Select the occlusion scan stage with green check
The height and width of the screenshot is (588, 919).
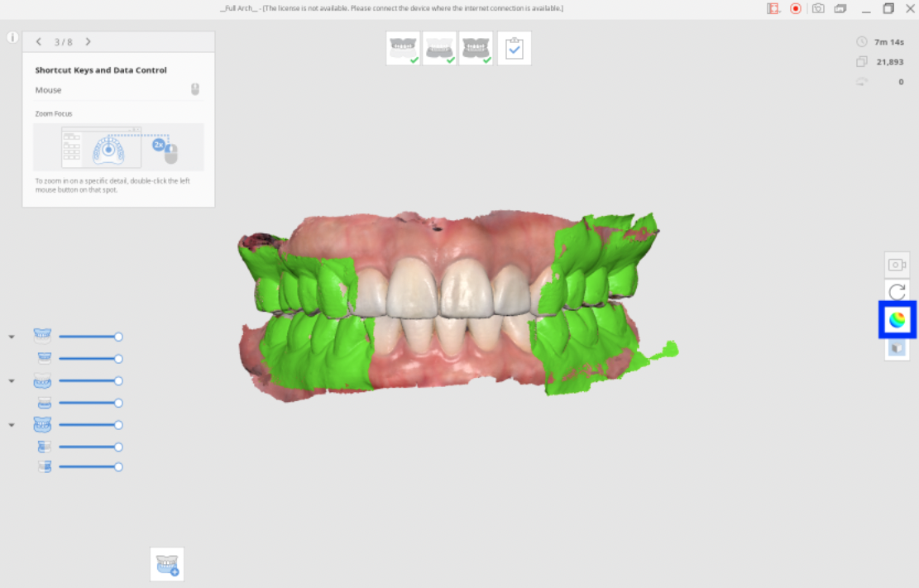(476, 47)
